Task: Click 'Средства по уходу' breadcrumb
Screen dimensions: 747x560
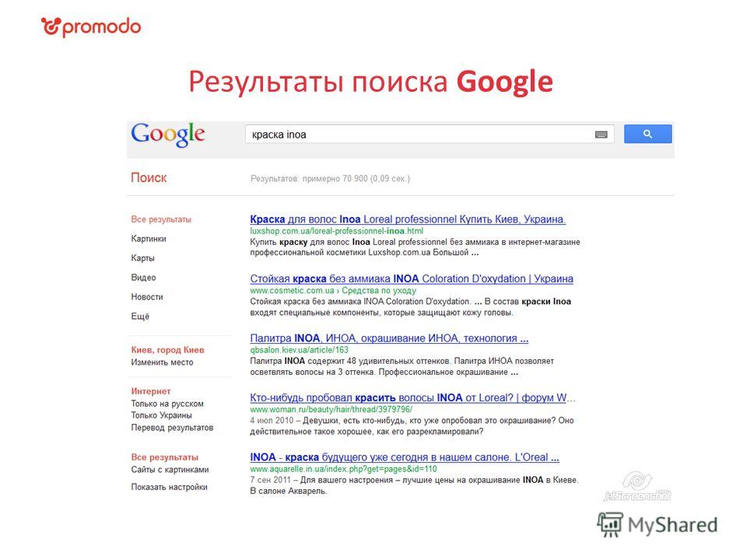Action: pyautogui.click(x=379, y=290)
